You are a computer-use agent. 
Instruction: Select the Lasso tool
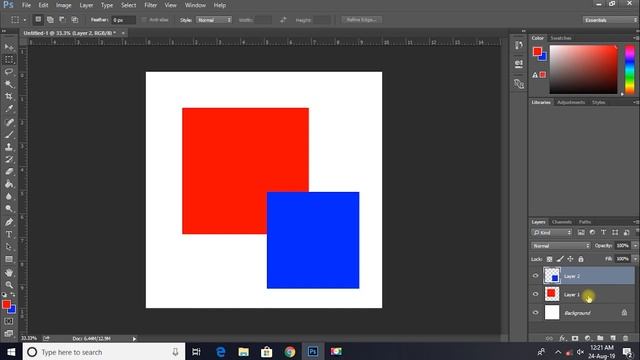click(x=9, y=72)
